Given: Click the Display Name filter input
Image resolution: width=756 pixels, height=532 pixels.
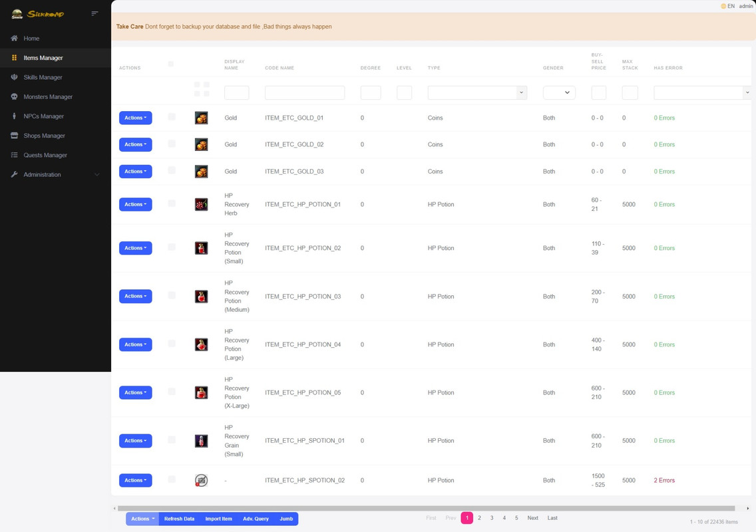Looking at the screenshot, I should tap(237, 92).
